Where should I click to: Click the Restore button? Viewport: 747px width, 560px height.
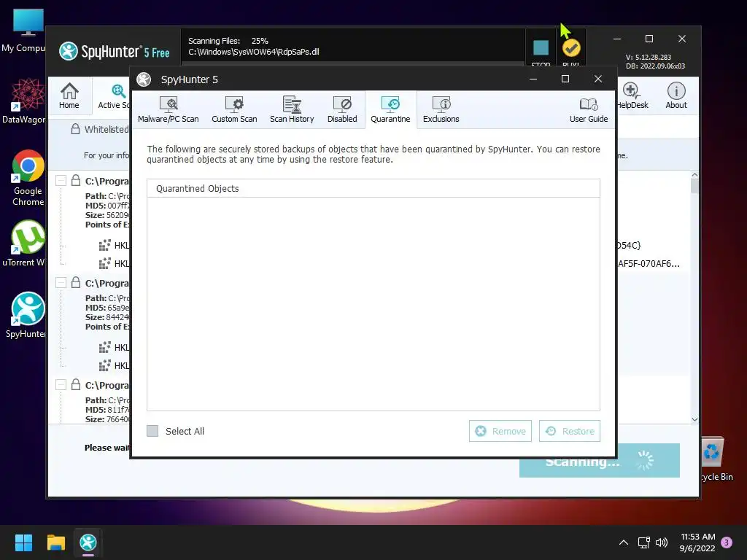point(569,431)
